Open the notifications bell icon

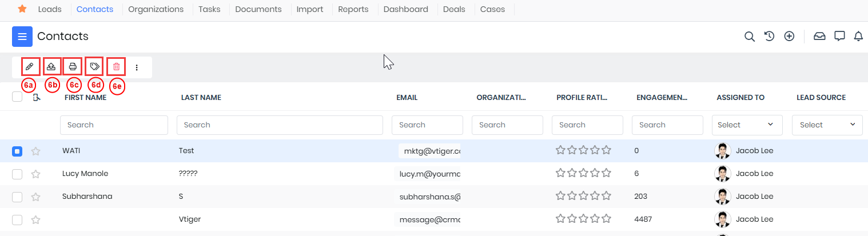858,37
